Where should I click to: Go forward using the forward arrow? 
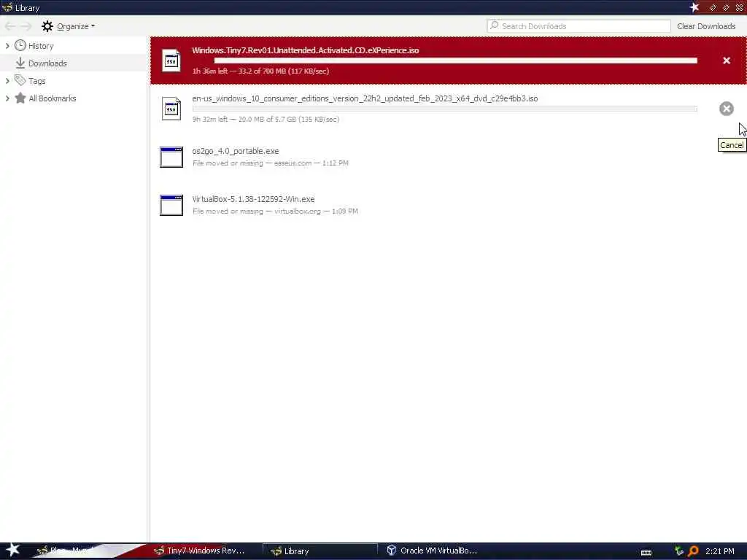26,26
